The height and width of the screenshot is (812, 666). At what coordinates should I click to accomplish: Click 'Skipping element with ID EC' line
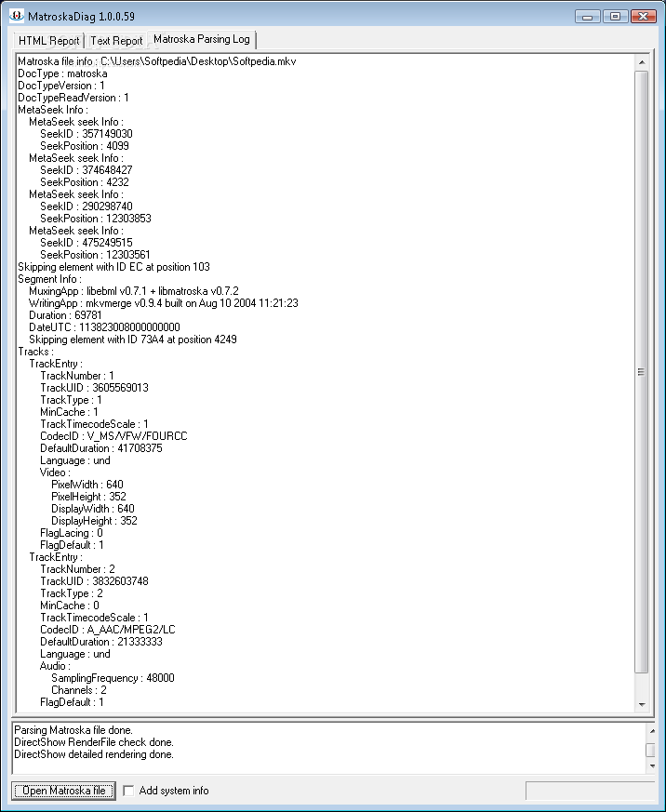[113, 267]
